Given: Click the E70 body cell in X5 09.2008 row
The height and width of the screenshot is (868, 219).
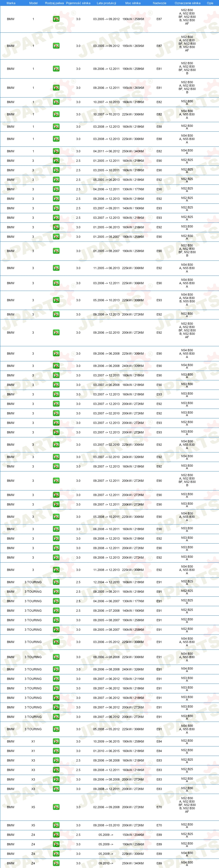Looking at the screenshot, I should (159, 825).
